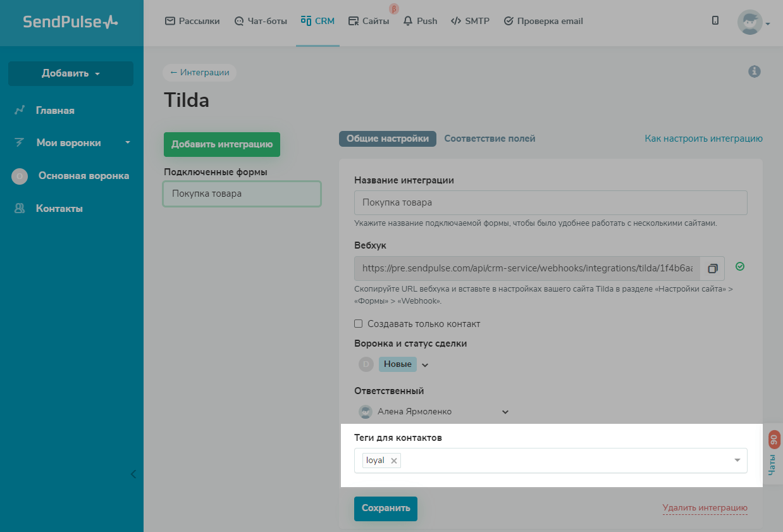Enable 'Создавать только контакт' checkbox
Viewport: 783px width, 532px height.
pos(359,324)
